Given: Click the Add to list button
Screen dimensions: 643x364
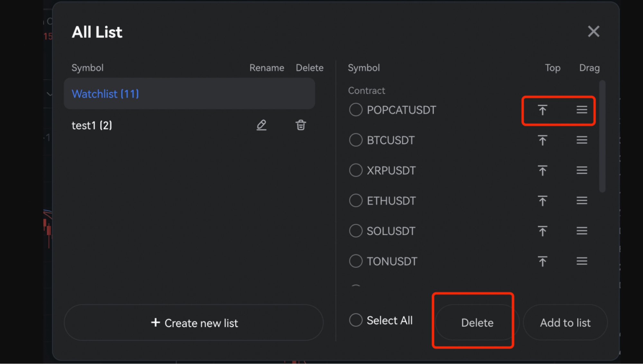Looking at the screenshot, I should click(565, 323).
